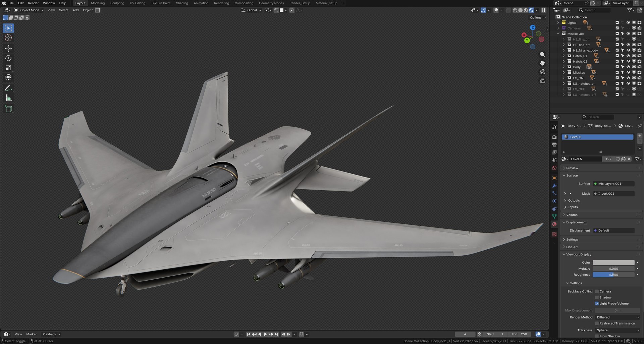Image resolution: width=644 pixels, height=344 pixels.
Task: Switch to the Geometry Nodes workspace tab
Action: 271,3
